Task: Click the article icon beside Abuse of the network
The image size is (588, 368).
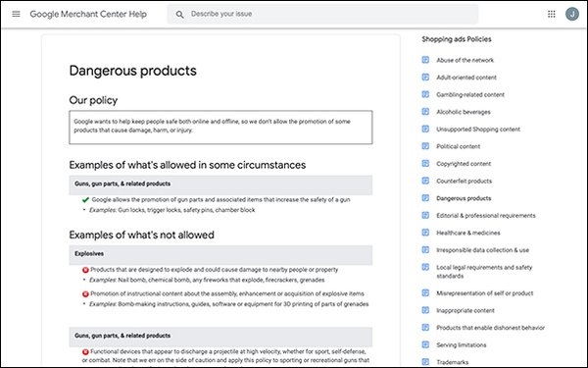Action: pyautogui.click(x=425, y=60)
